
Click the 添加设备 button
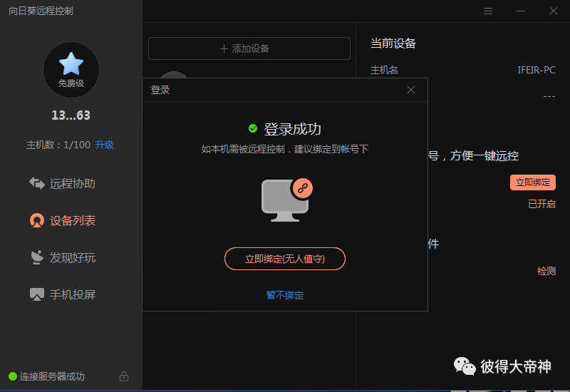tap(249, 48)
